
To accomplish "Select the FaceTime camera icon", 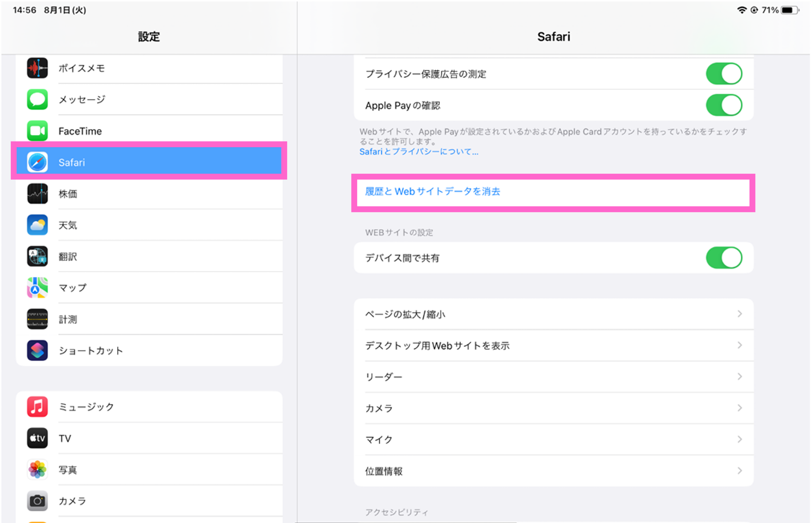I will point(37,131).
